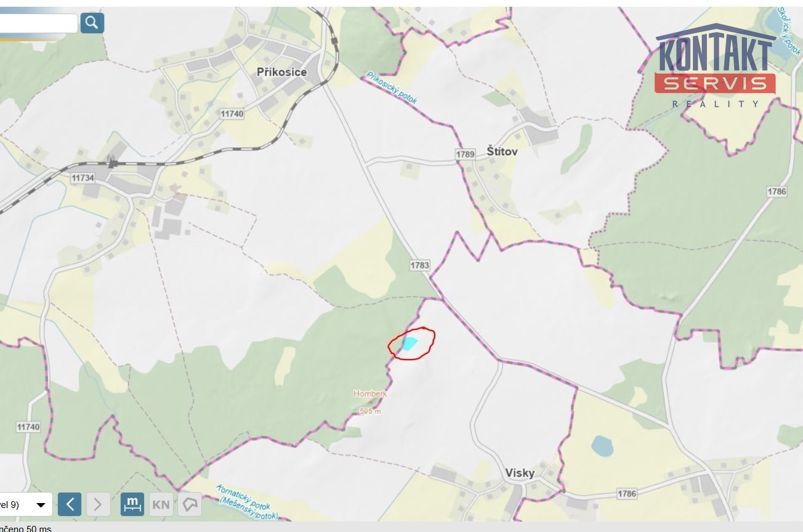Click the Příkosice village label
The image size is (803, 532).
pyautogui.click(x=281, y=72)
